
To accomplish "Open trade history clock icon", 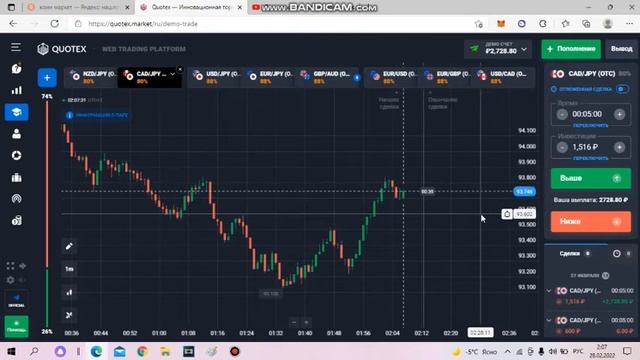I will pyautogui.click(x=616, y=253).
